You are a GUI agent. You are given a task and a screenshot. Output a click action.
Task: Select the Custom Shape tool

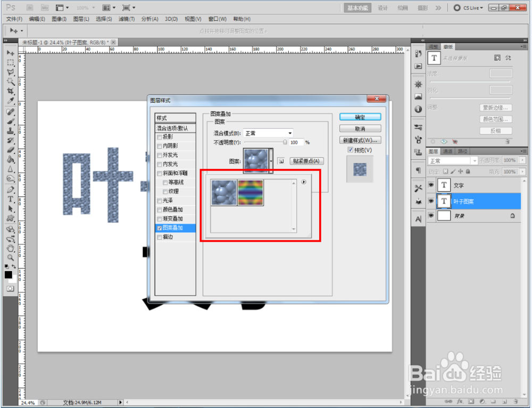(11, 218)
